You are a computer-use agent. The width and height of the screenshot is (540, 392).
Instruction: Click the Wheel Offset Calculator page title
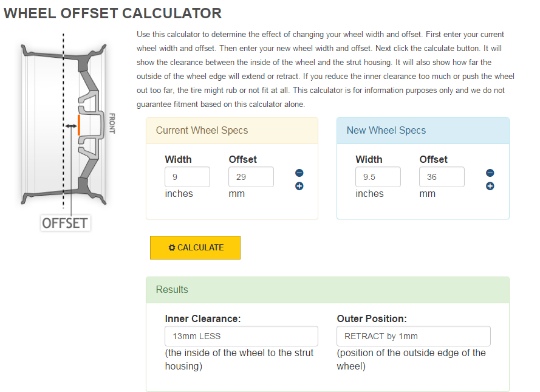pos(112,13)
